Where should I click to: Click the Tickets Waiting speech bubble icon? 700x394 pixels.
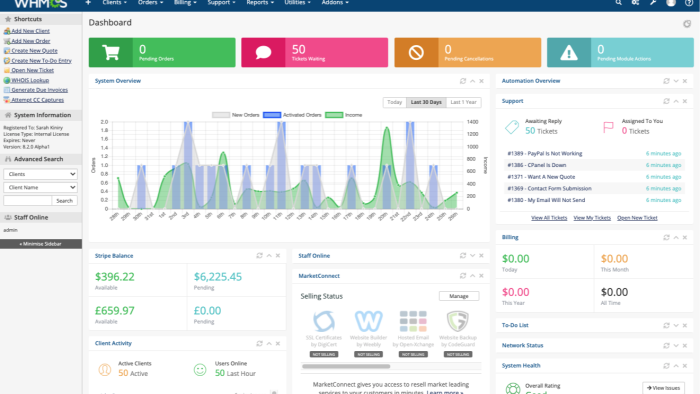pyautogui.click(x=263, y=53)
